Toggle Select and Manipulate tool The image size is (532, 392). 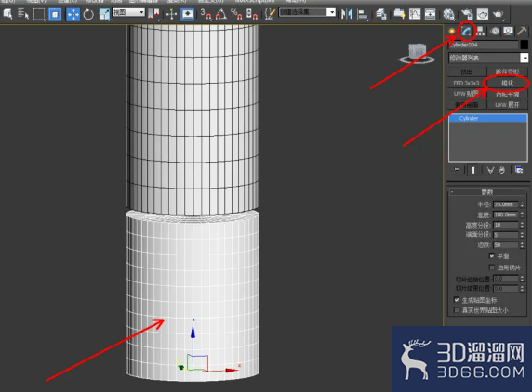coord(172,14)
